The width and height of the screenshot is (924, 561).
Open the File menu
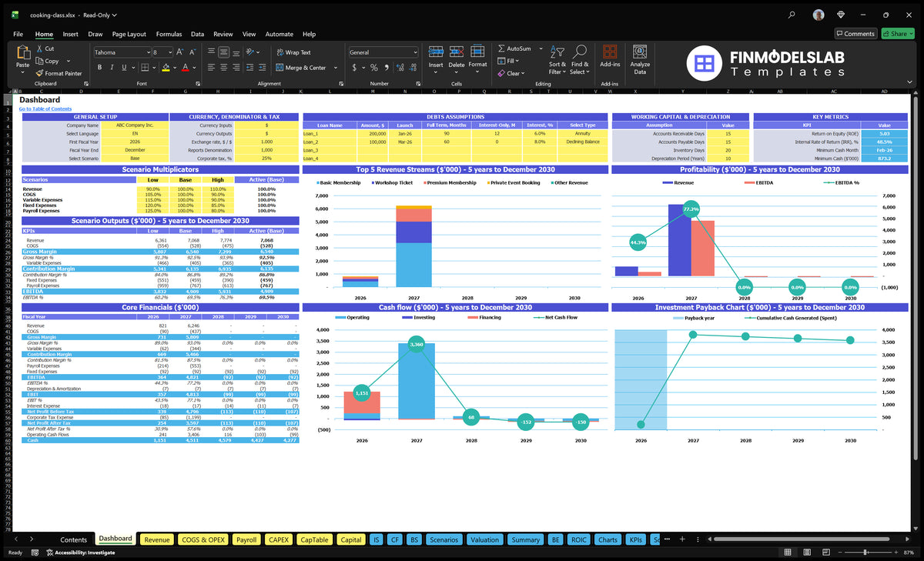pyautogui.click(x=18, y=34)
